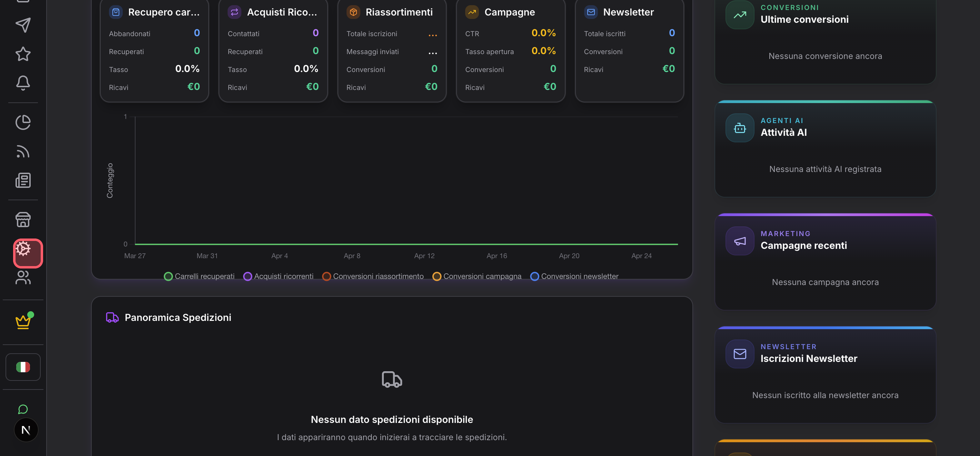Click the box icon on Riassortimenti card

click(353, 12)
